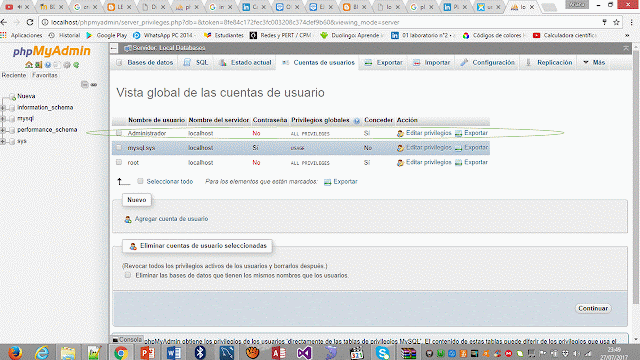Viewport: 640px width, 360px height.
Task: Click Editar privilegios link for root
Action: (429, 162)
